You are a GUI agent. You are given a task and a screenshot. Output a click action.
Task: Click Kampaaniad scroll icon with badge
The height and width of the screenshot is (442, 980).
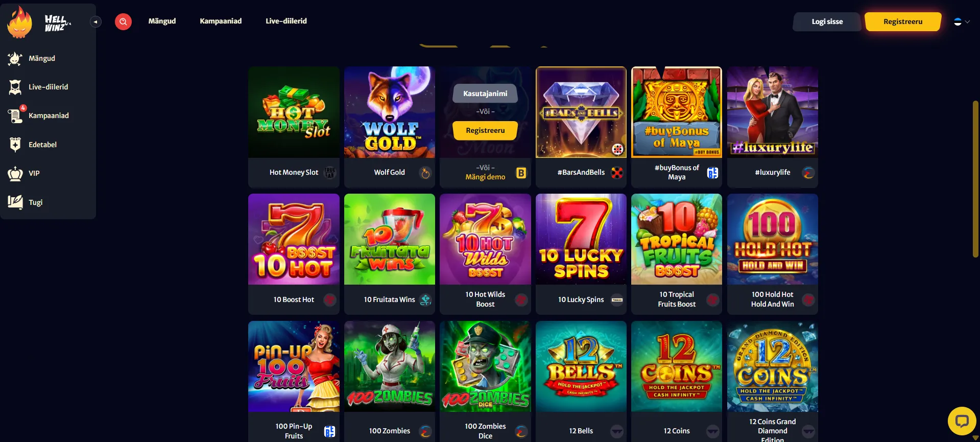(x=16, y=115)
